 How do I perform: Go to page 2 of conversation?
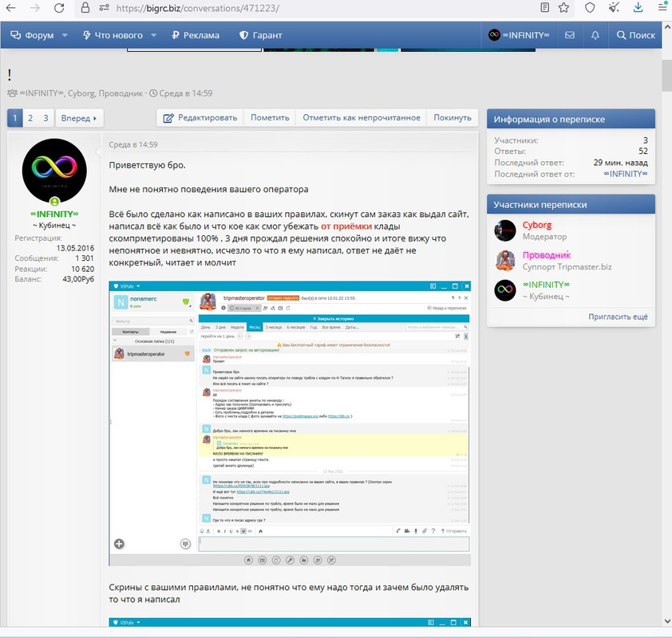[30, 118]
